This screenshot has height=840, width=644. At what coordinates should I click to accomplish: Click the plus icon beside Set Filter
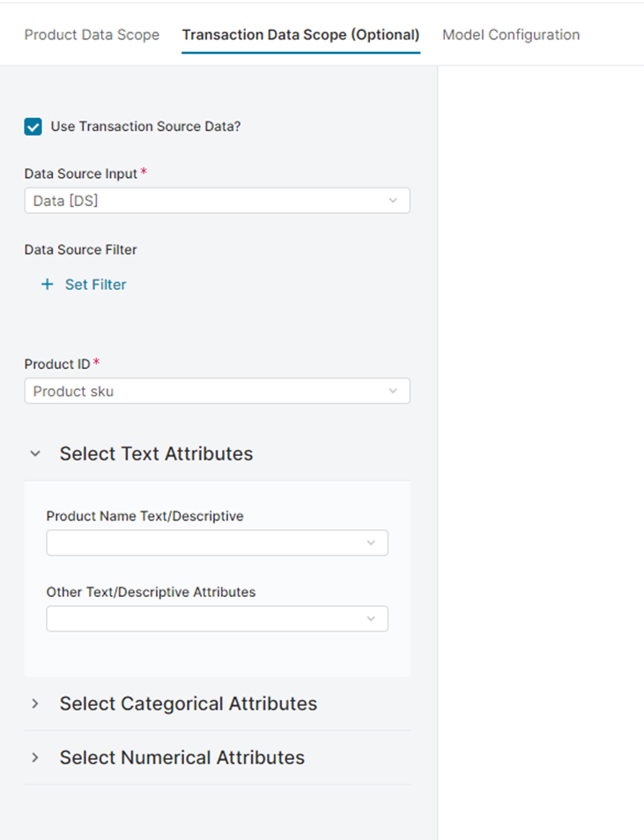(48, 284)
